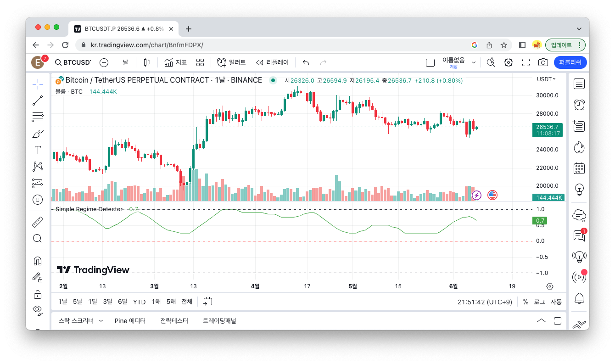Open quick search icon in toolbar

tap(491, 62)
